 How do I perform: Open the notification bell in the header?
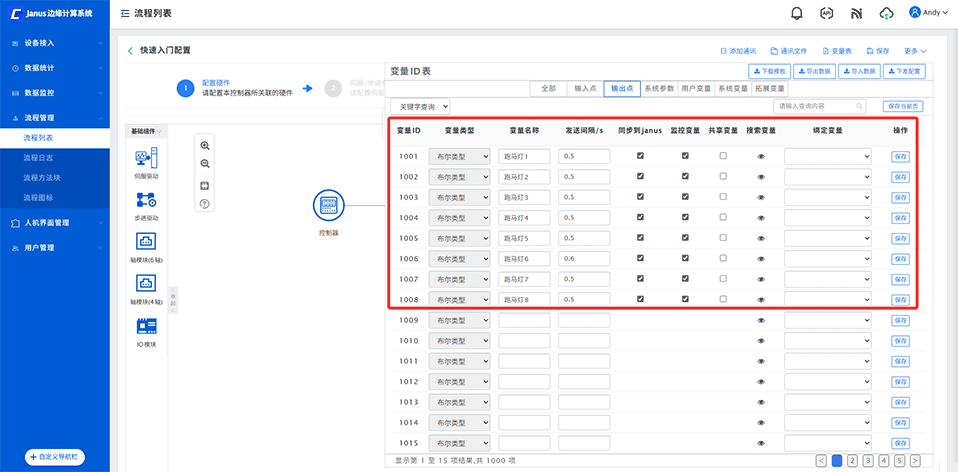click(797, 13)
